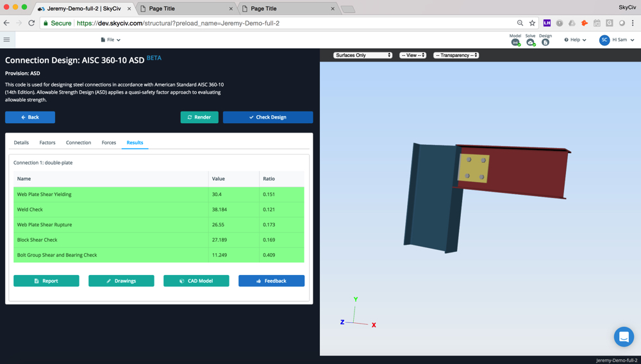Viewport: 641px width, 364px height.
Task: Close the second Page Title tab
Action: pos(333,8)
